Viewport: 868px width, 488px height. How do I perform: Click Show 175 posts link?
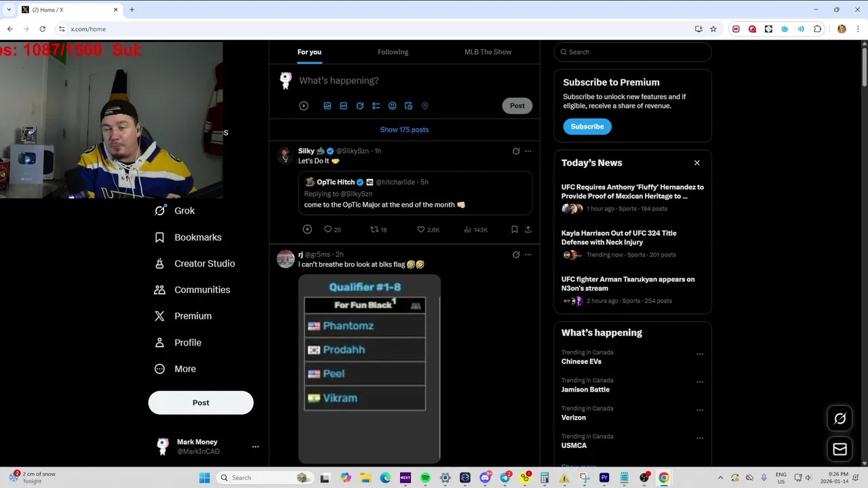[404, 129]
